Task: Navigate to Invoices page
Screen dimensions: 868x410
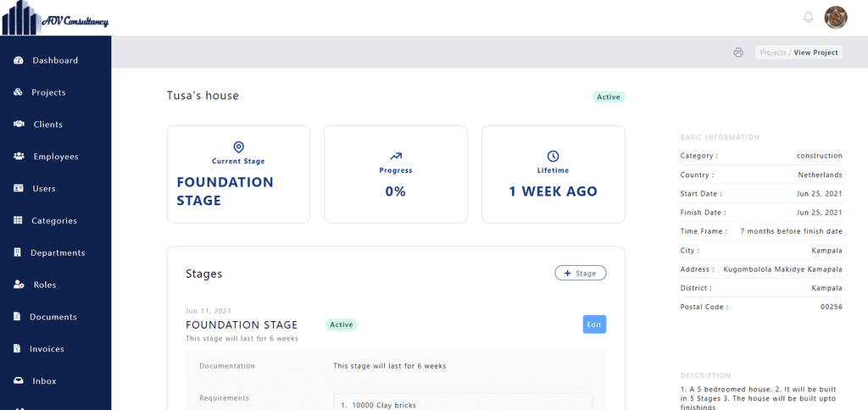Action: [47, 349]
